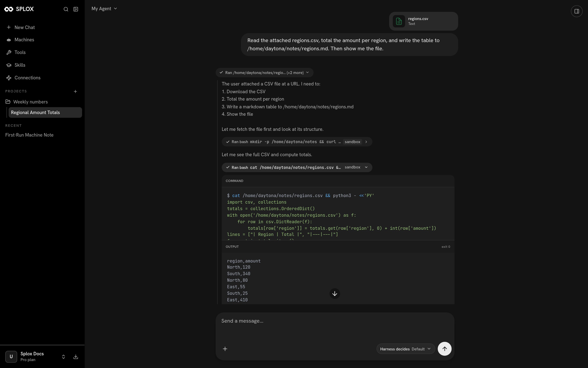
Task: Toggle the right side panel icon
Action: (577, 11)
